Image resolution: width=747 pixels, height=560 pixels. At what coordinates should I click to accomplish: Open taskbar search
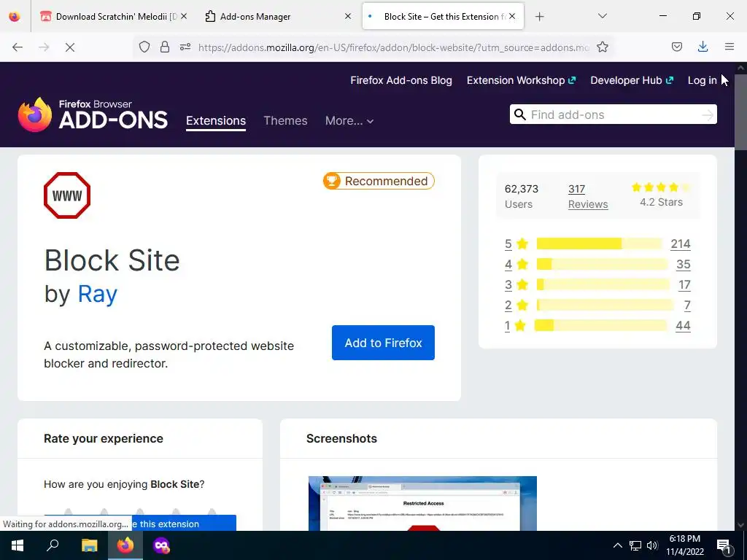pos(53,545)
